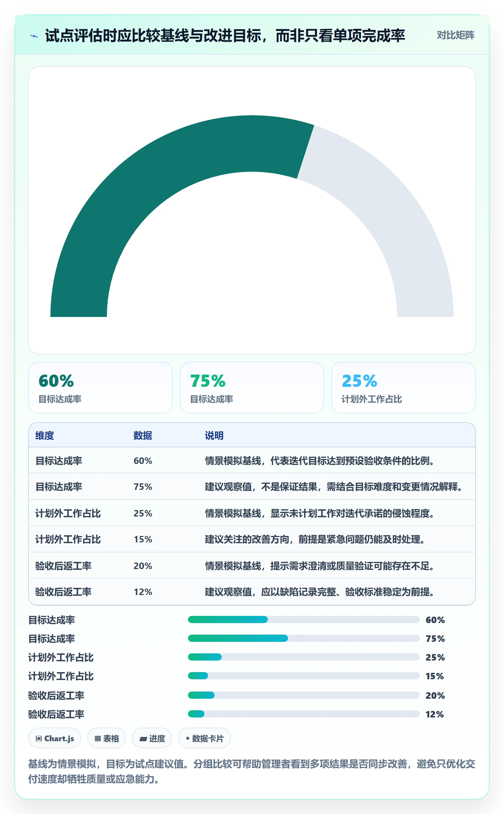Click the 对比矩阵 badge in the header

click(x=455, y=35)
